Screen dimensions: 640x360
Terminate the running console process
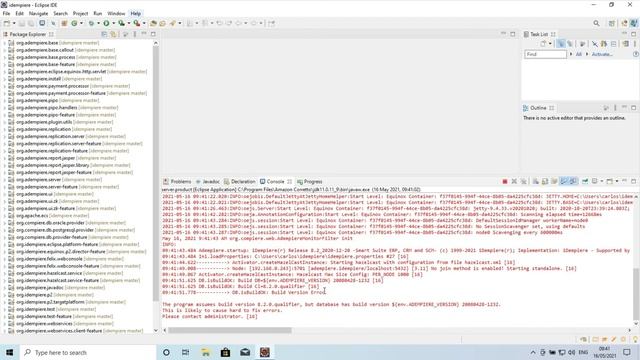[x=505, y=181]
